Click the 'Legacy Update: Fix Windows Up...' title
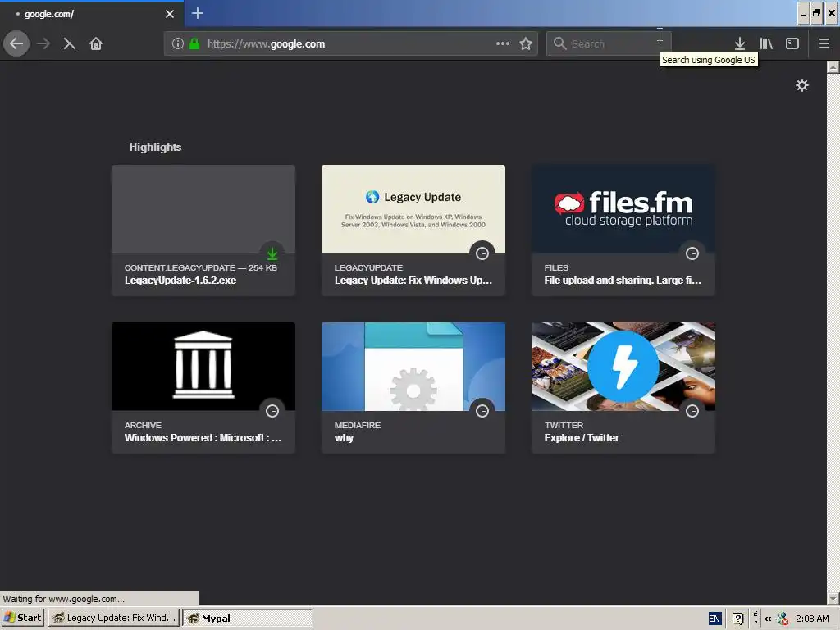Viewport: 840px width, 630px height. pos(413,281)
